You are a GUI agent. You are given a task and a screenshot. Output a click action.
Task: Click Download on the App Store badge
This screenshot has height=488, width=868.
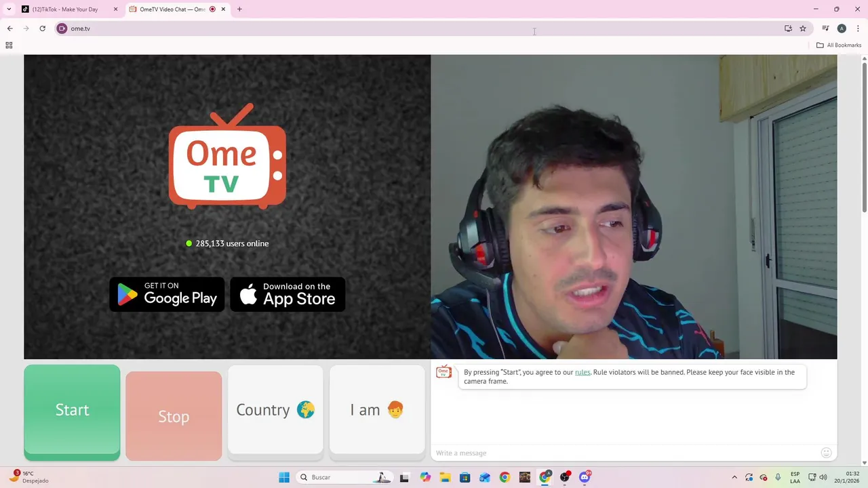coord(288,294)
